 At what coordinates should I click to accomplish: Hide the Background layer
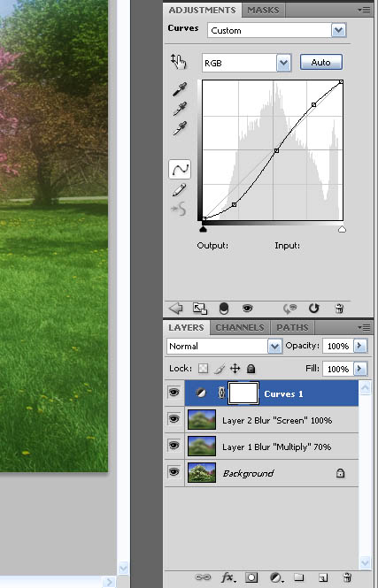pos(174,472)
